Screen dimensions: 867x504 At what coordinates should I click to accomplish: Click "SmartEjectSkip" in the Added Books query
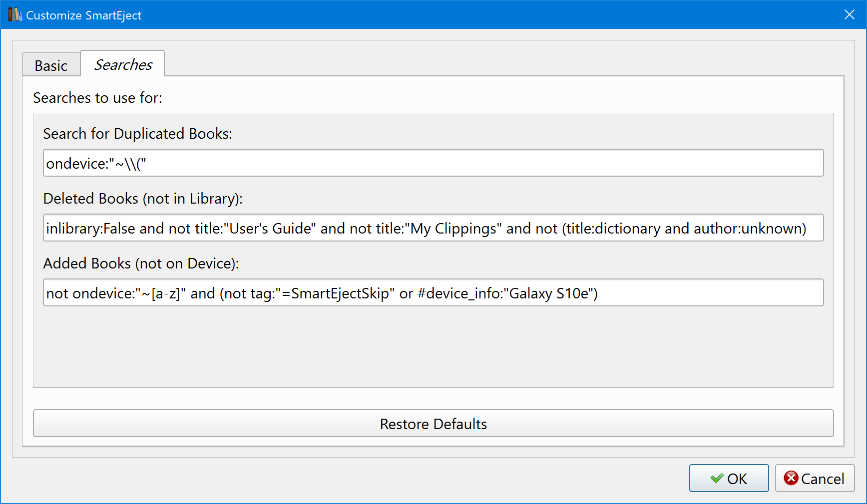coord(340,293)
